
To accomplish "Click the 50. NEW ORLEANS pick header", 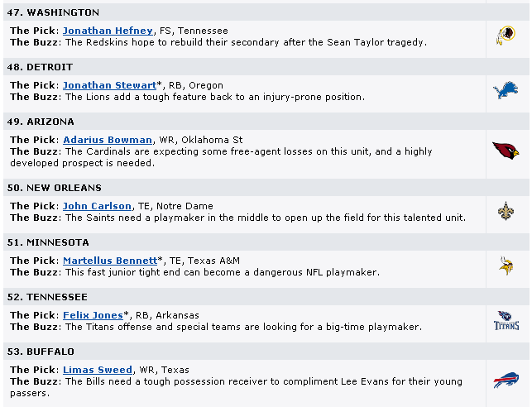I will click(x=54, y=188).
